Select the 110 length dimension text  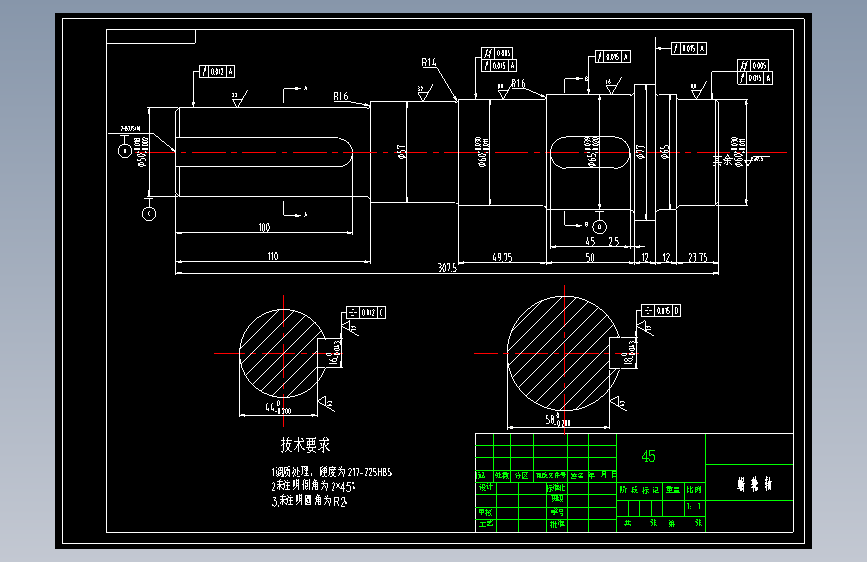point(273,256)
